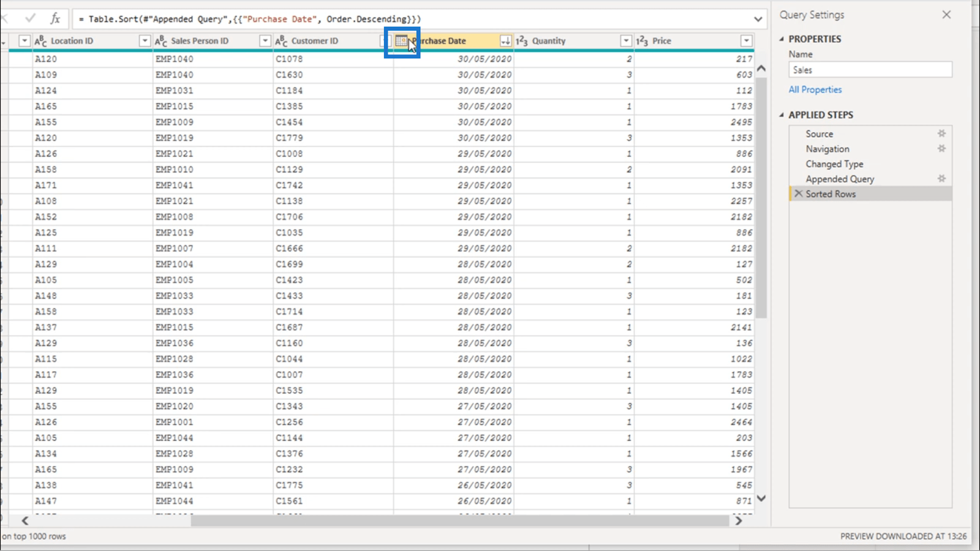Open Navigation step settings gear
Image resolution: width=980 pixels, height=551 pixels.
pos(941,149)
